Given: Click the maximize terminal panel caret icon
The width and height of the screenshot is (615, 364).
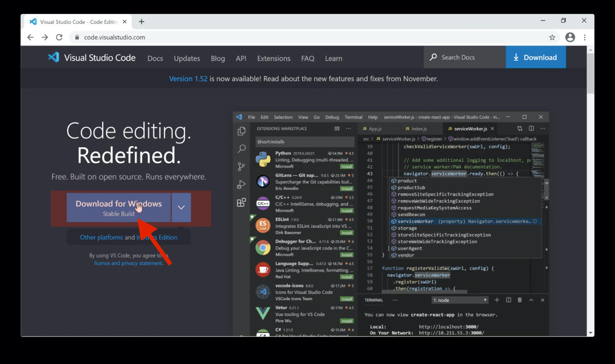Looking at the screenshot, I should (531, 300).
